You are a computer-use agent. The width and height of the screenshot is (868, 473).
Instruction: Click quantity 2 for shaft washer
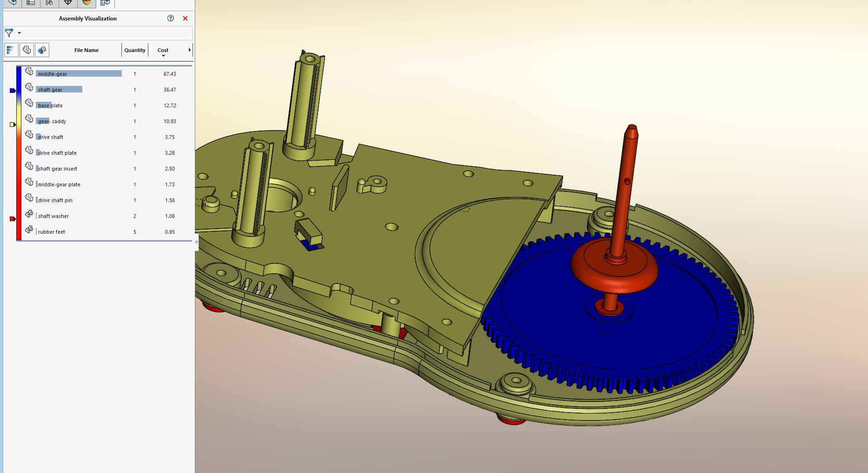point(135,216)
